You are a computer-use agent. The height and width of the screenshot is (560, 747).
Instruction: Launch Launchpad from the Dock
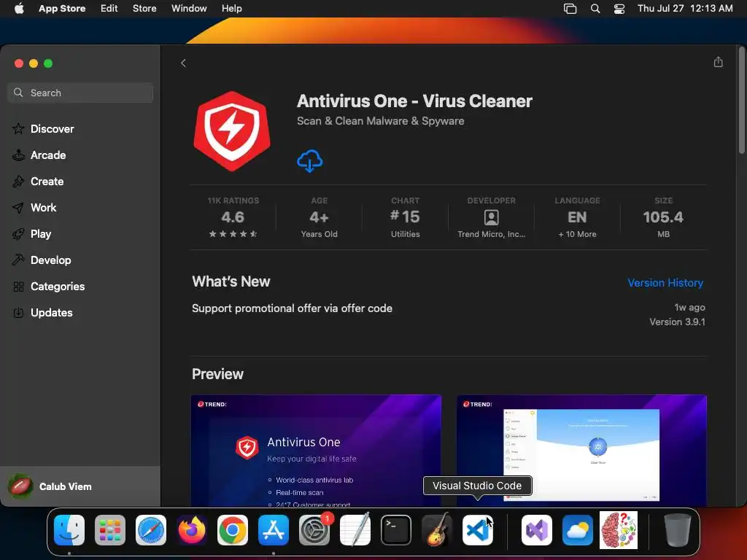(110, 530)
